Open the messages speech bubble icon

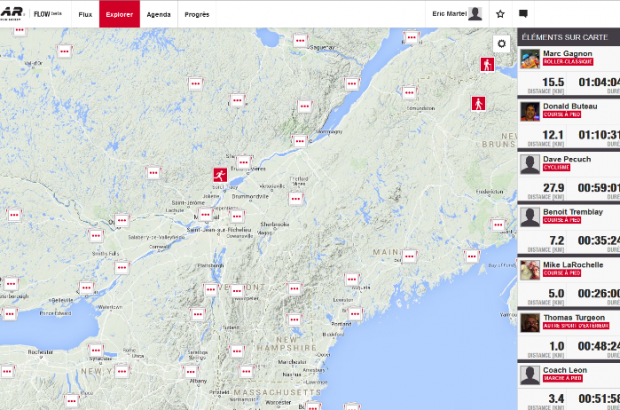(x=523, y=14)
